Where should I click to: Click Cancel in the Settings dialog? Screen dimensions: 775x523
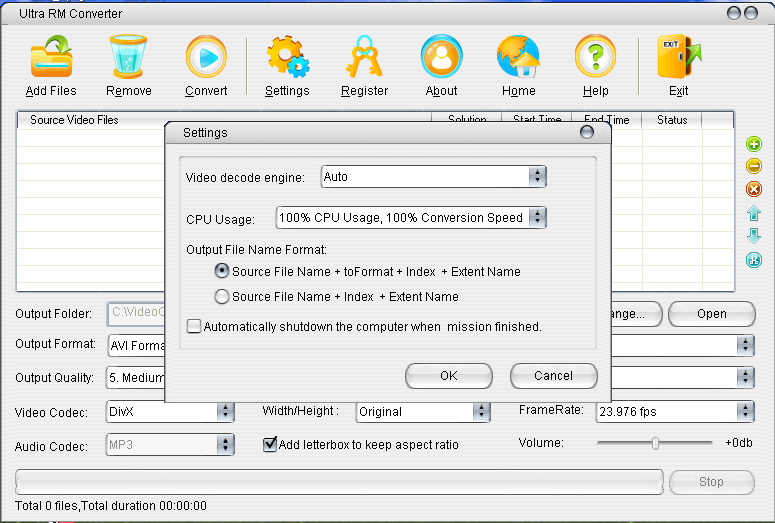point(553,376)
